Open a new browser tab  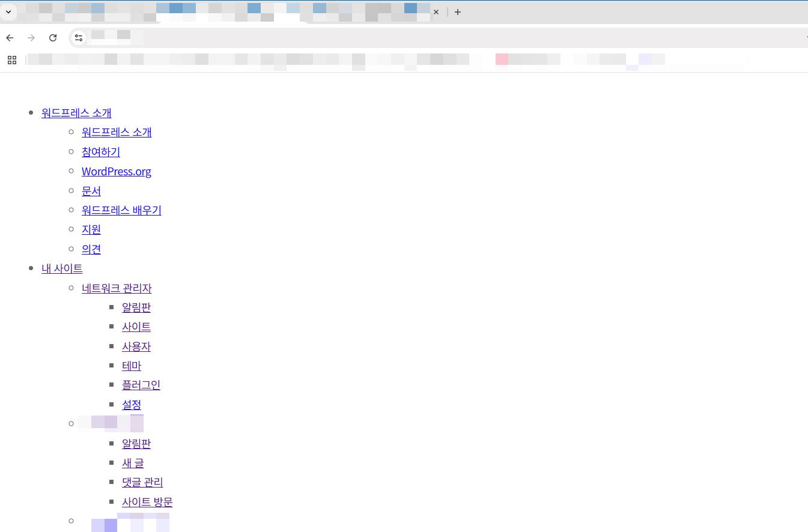tap(458, 12)
